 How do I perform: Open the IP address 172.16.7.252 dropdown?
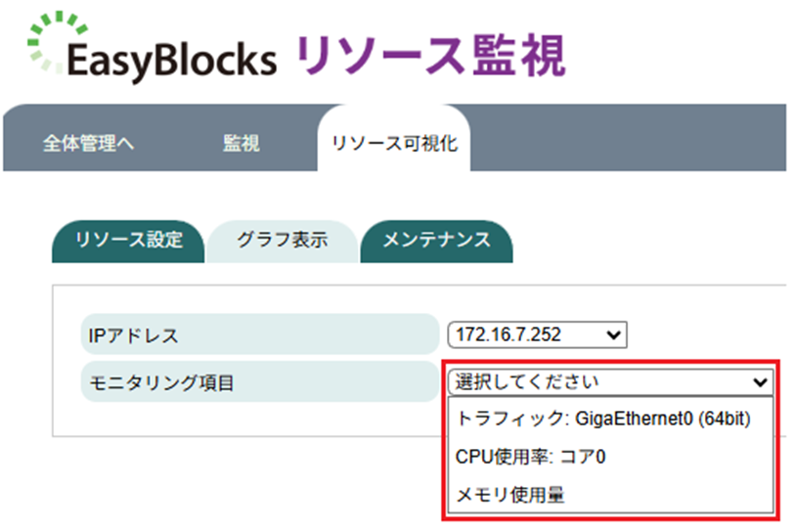[536, 334]
